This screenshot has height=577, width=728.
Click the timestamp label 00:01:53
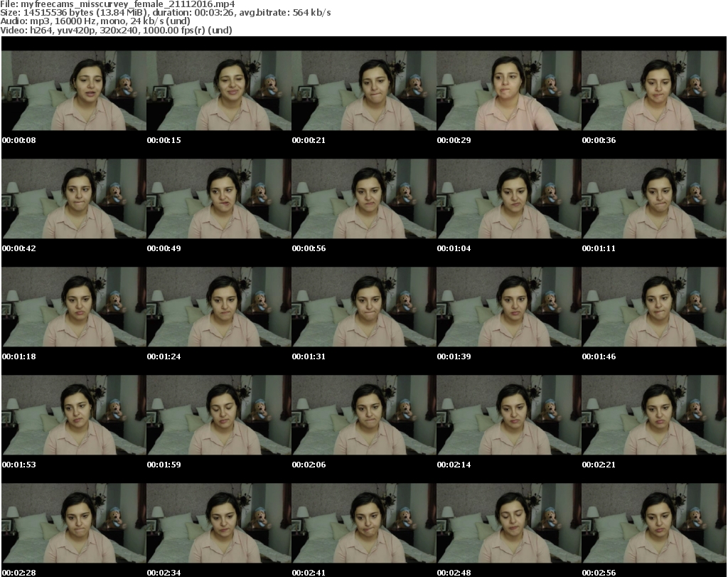click(x=19, y=465)
